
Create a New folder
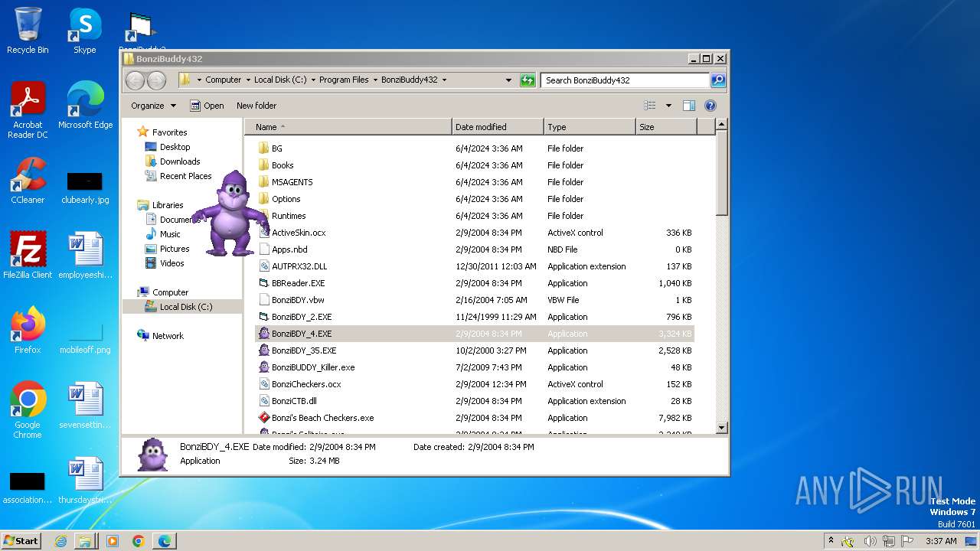click(x=256, y=106)
